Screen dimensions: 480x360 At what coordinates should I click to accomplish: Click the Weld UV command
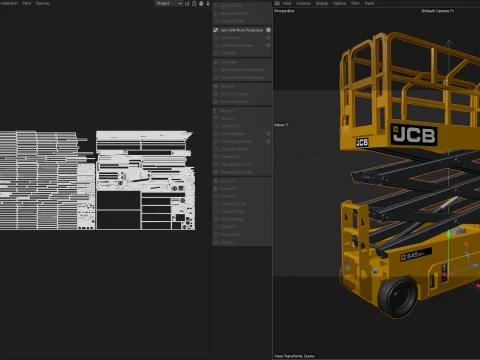tap(242, 196)
